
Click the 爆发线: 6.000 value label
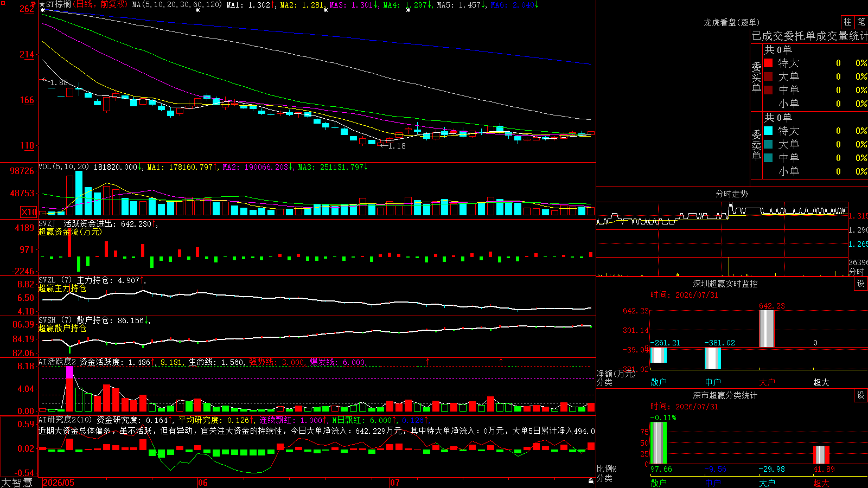click(x=337, y=362)
